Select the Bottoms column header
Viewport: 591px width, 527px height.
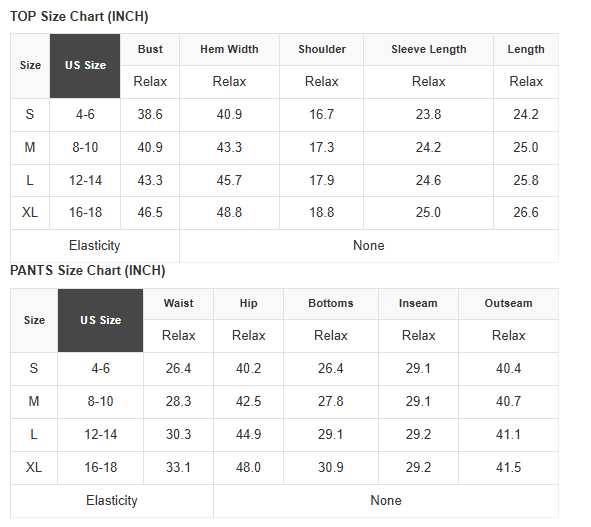[x=331, y=303]
